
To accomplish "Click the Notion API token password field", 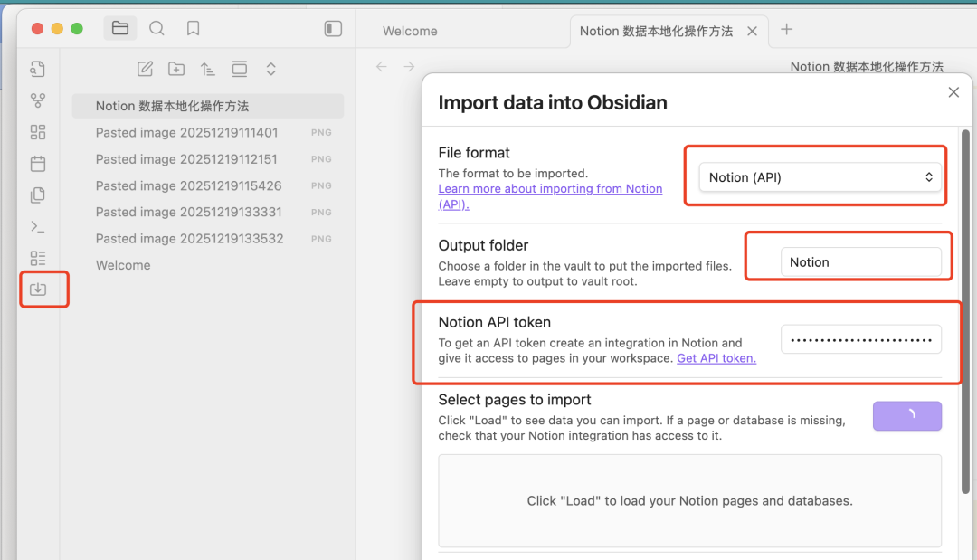I will click(x=860, y=339).
